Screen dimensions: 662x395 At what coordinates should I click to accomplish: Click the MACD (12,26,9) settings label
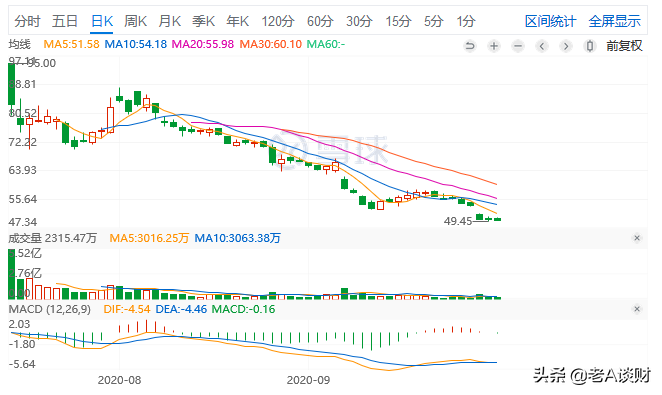point(49,309)
